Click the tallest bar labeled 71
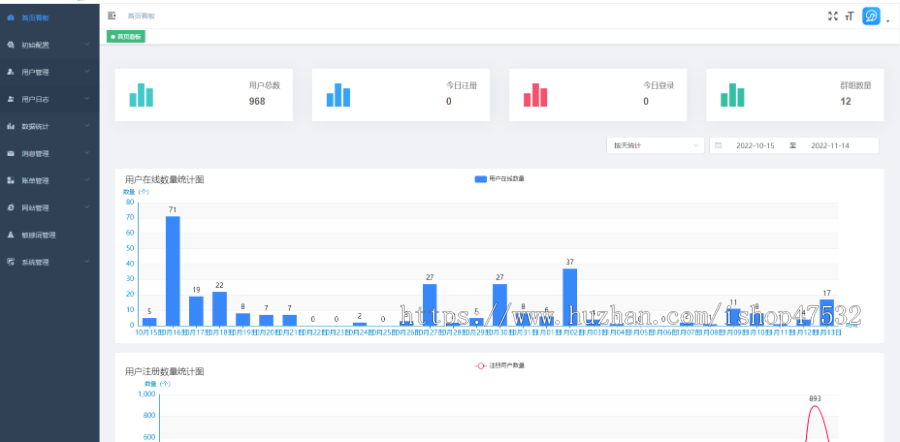The image size is (900, 442). (173, 271)
